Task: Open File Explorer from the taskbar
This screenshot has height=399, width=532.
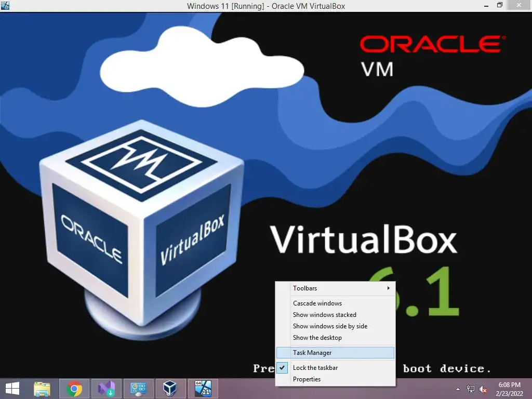Action: point(42,389)
